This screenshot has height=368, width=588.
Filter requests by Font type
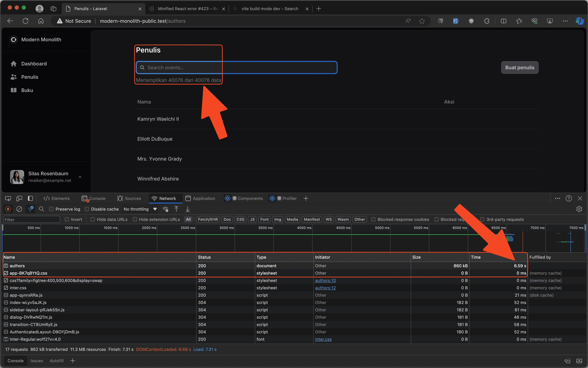point(264,219)
